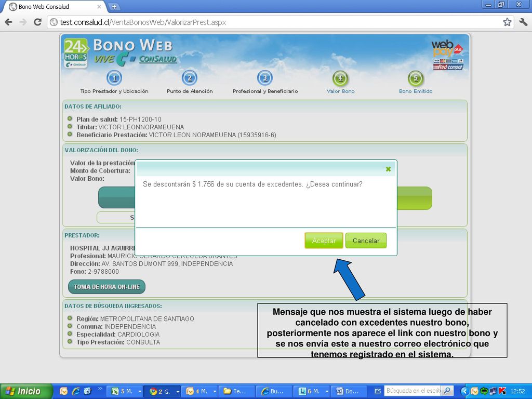Click the Aceptar button in the dialog
The width and height of the screenshot is (532, 399).
pyautogui.click(x=324, y=241)
